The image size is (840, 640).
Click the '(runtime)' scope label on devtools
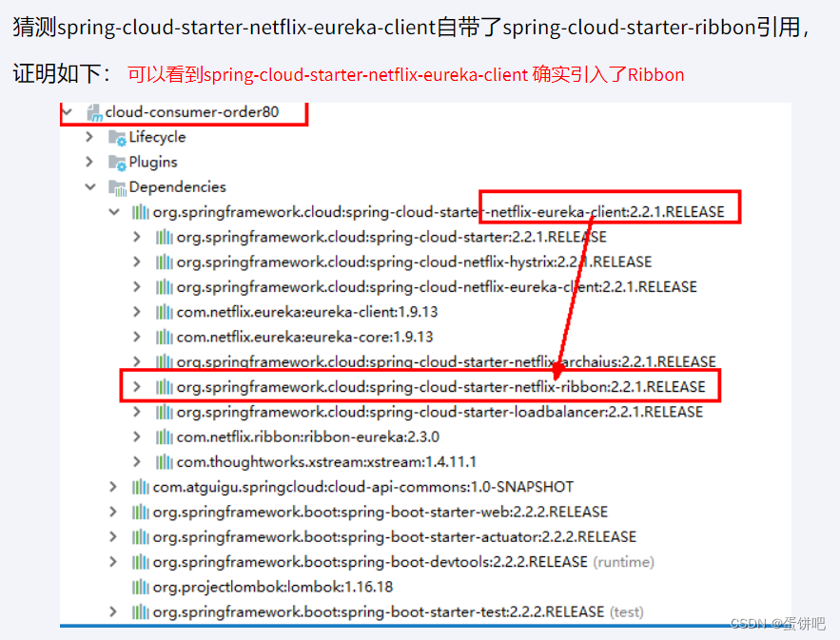pyautogui.click(x=623, y=562)
